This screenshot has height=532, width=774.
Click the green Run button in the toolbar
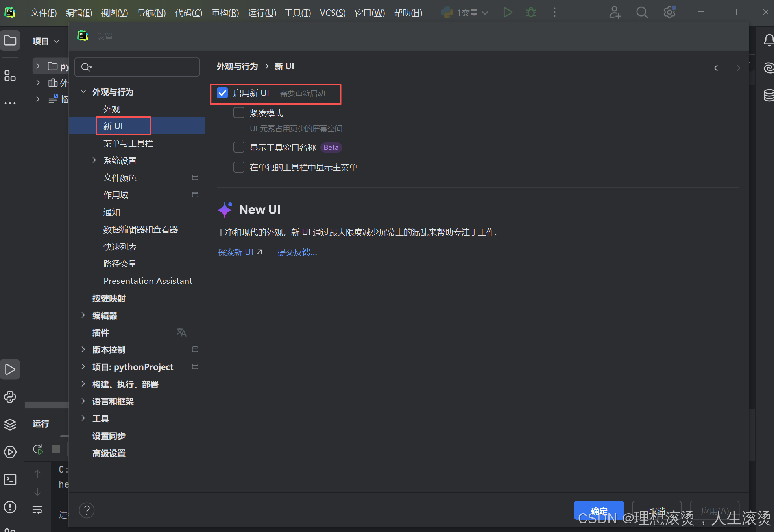[x=508, y=13]
